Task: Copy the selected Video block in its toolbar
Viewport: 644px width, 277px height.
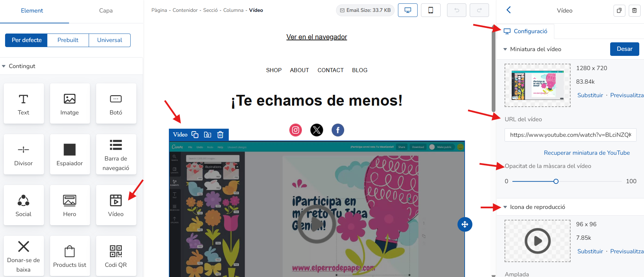Action: point(195,134)
